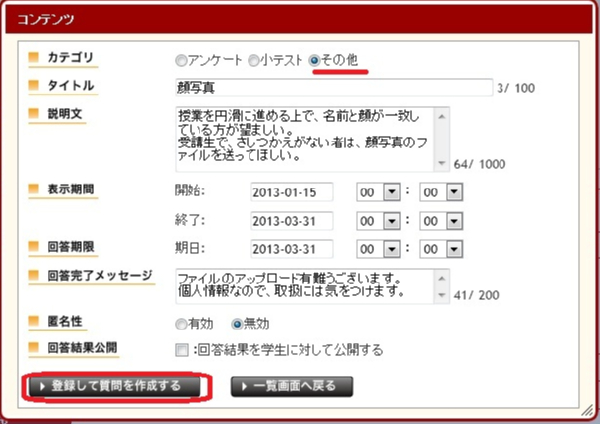Click the 終了 date field
Screen dimensions: 600x424
point(291,220)
